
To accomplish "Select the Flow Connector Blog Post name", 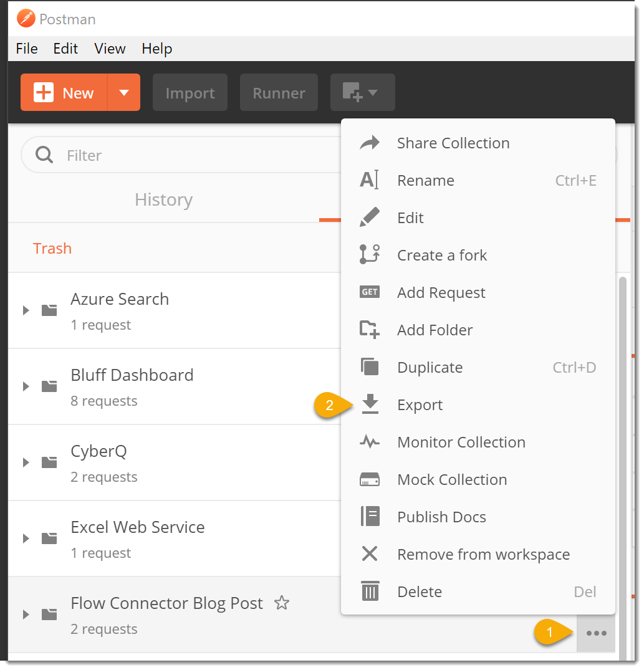I will pos(166,603).
